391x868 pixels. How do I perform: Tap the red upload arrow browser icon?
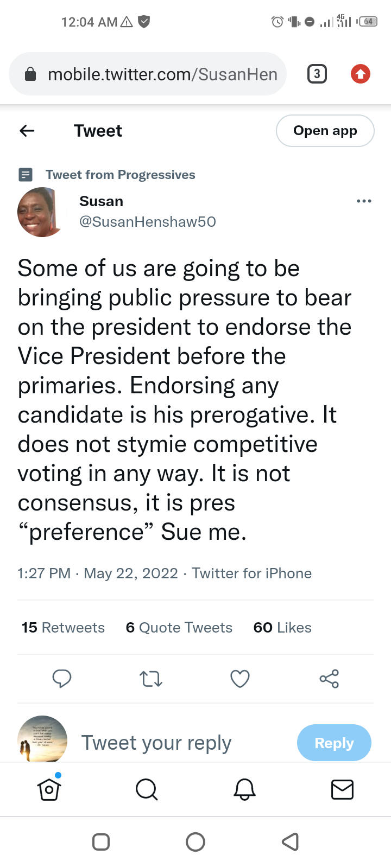[361, 74]
